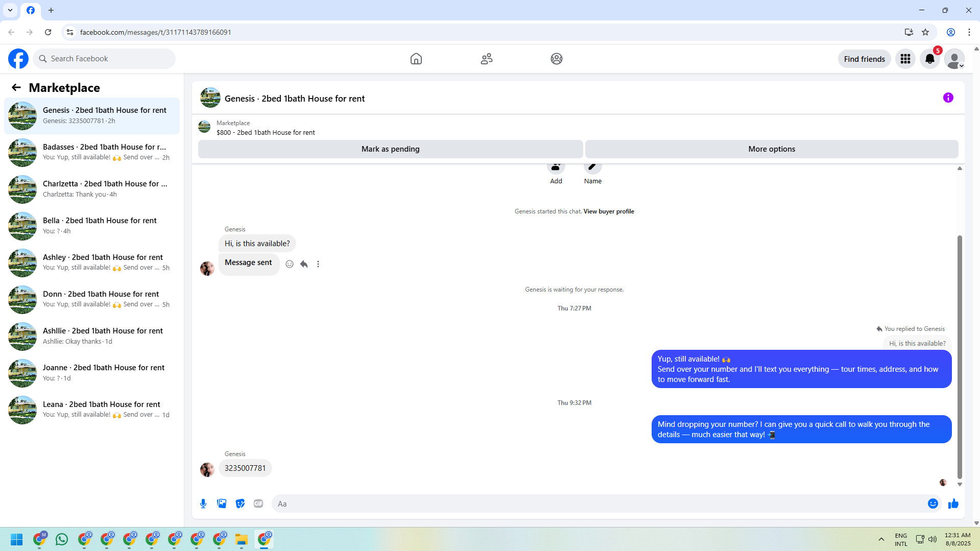
Task: Click the $800 2bed 1bath listing link
Action: pos(266,132)
